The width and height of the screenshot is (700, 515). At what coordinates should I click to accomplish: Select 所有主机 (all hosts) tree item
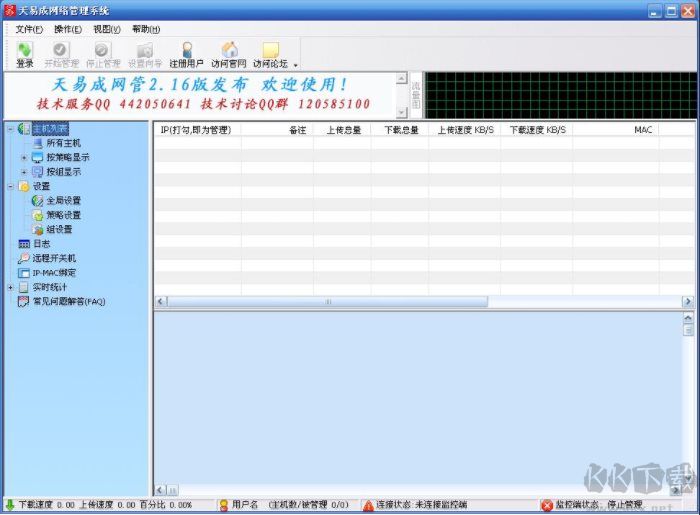point(63,143)
